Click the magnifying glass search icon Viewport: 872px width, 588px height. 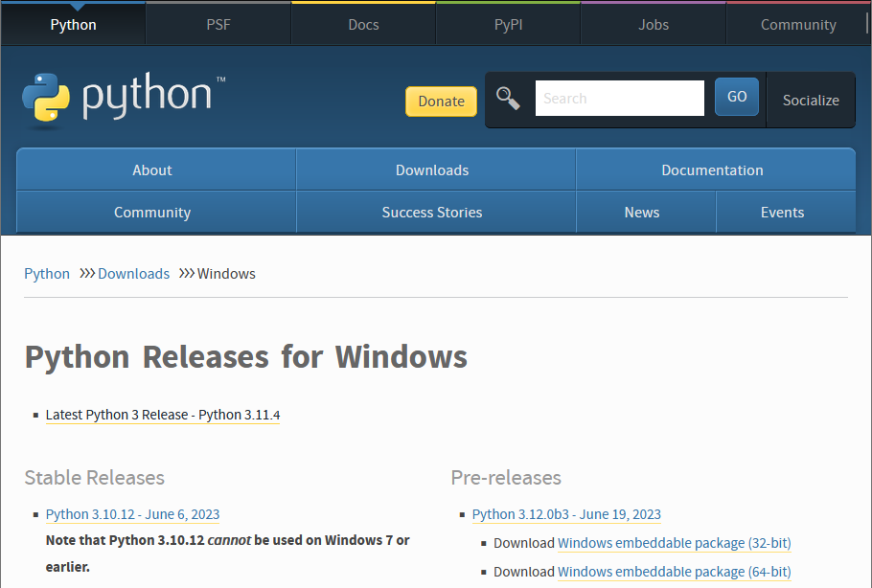pos(508,99)
